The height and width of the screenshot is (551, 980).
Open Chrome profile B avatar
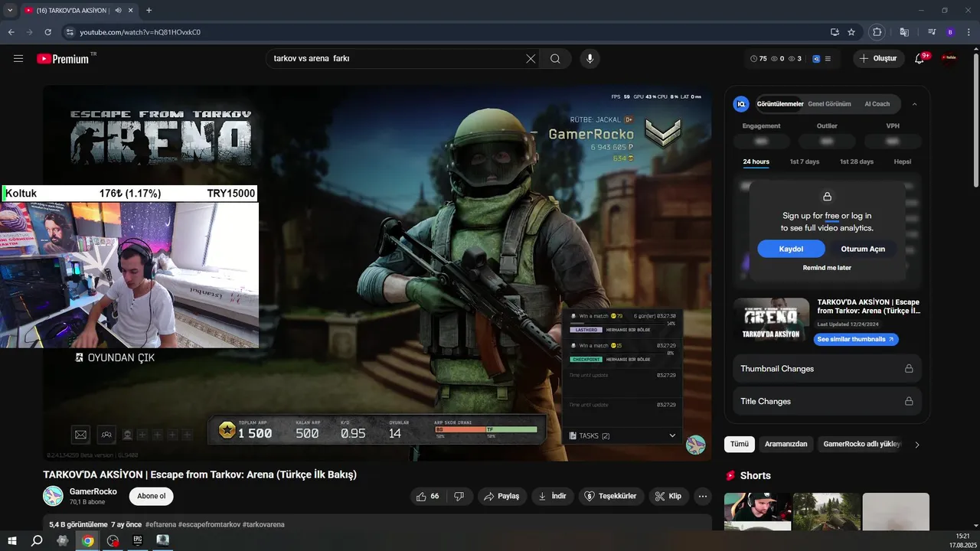click(x=950, y=32)
